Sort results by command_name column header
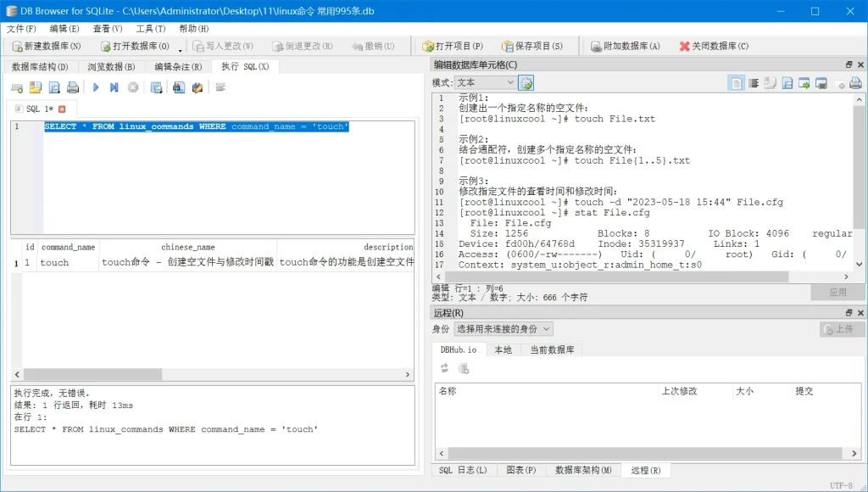The height and width of the screenshot is (492, 868). [68, 247]
